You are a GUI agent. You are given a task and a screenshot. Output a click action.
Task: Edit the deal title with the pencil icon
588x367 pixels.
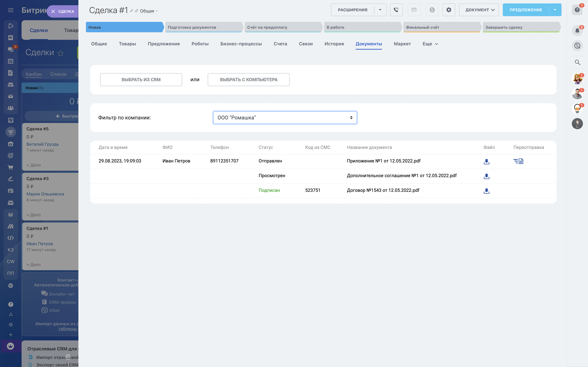pos(131,11)
